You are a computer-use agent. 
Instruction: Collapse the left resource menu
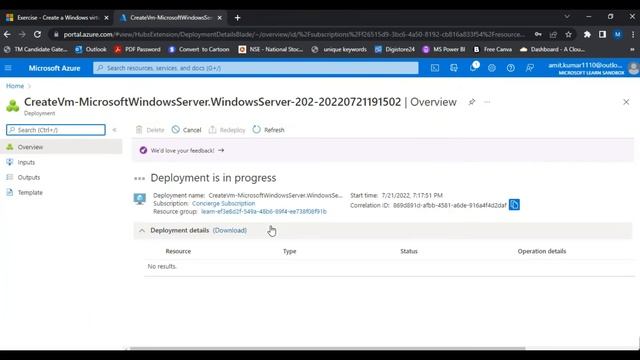[x=114, y=130]
